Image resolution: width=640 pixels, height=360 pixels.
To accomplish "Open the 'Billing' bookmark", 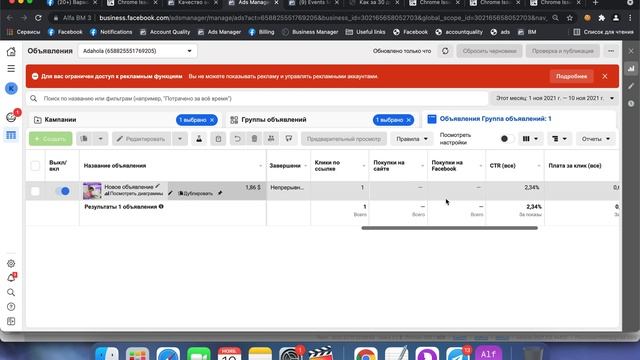I will (262, 32).
